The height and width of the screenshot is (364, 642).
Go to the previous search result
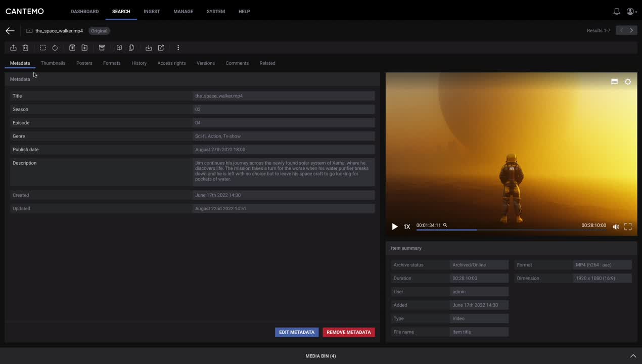[x=621, y=30]
